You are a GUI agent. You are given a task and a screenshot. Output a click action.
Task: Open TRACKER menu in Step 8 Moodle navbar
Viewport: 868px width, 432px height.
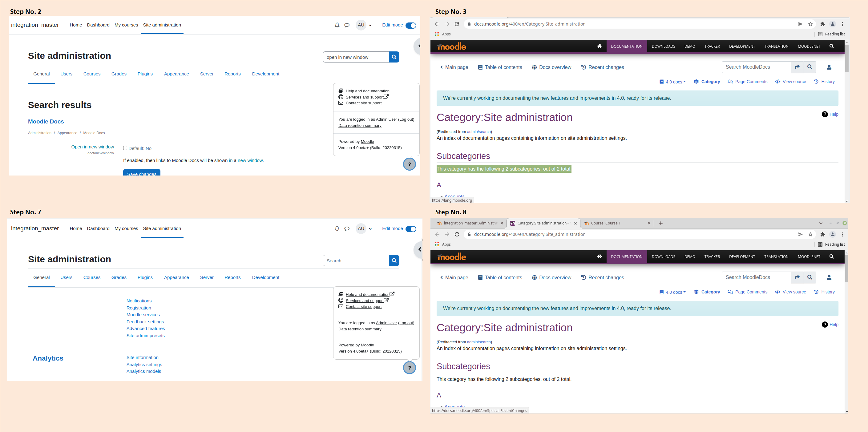tap(712, 256)
